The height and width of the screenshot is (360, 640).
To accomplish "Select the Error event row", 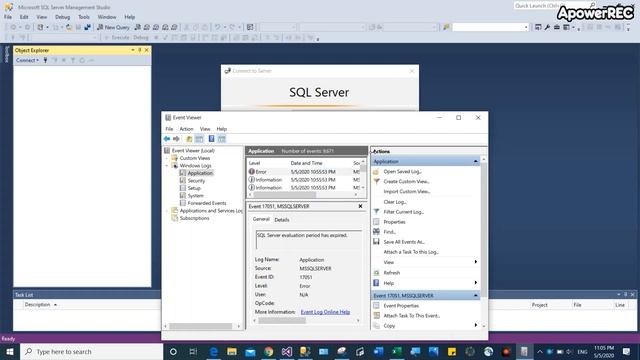I will point(303,172).
